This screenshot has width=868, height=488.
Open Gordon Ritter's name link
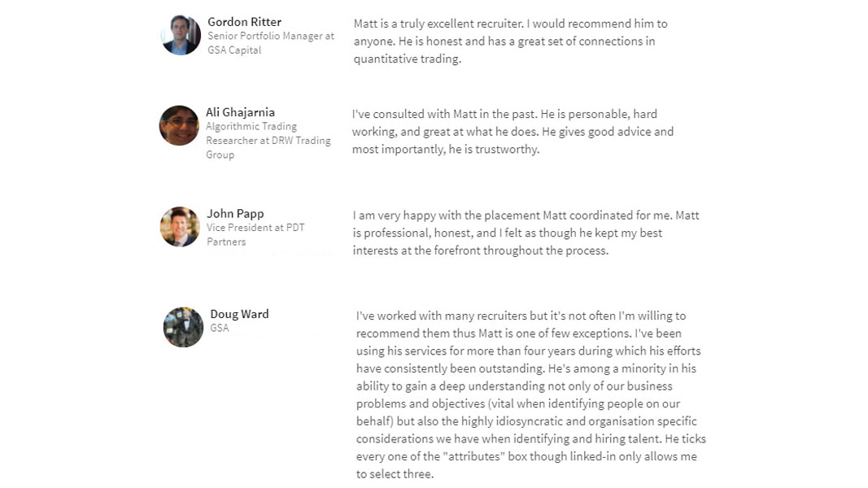coord(244,22)
